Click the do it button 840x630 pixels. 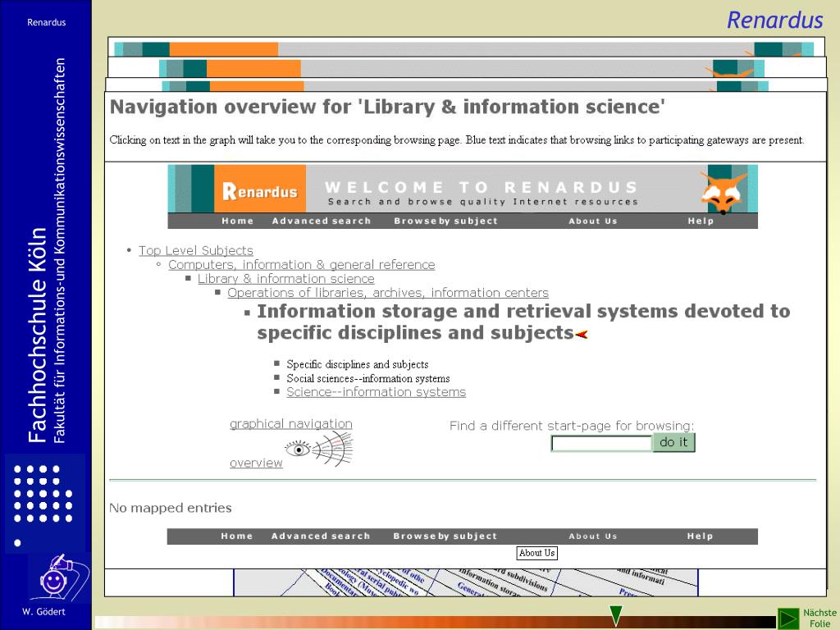point(673,442)
